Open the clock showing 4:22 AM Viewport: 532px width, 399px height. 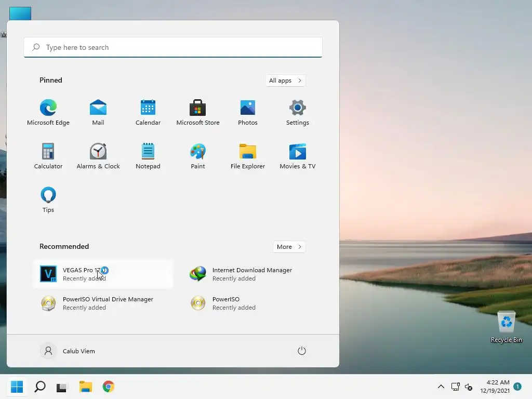pos(495,387)
